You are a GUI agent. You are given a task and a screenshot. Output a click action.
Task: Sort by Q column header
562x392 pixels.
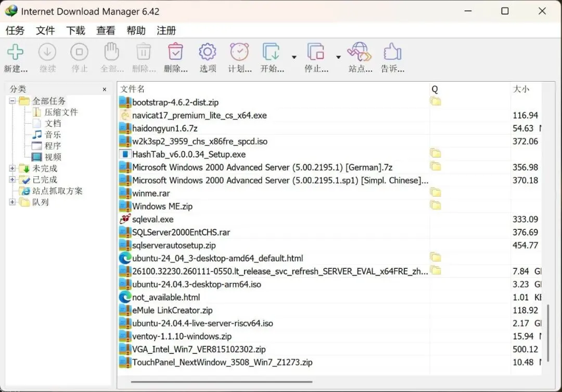click(x=470, y=89)
